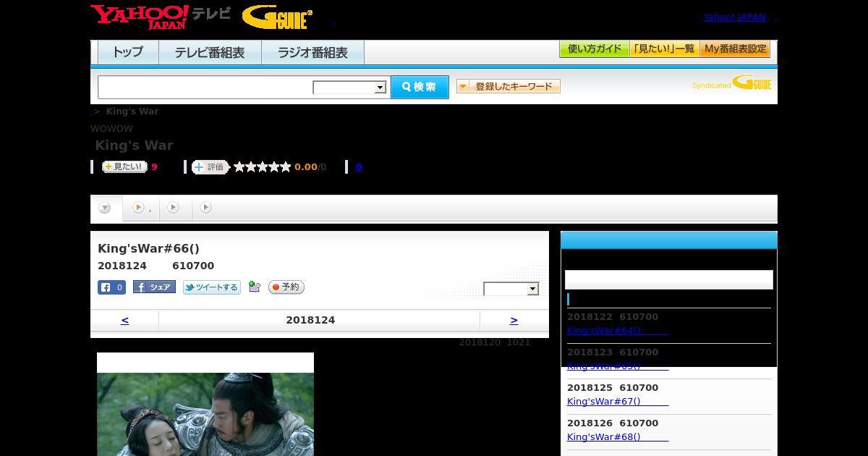Open the ラジオ番組表 tab
Screen dimensions: 868x456
[x=312, y=53]
